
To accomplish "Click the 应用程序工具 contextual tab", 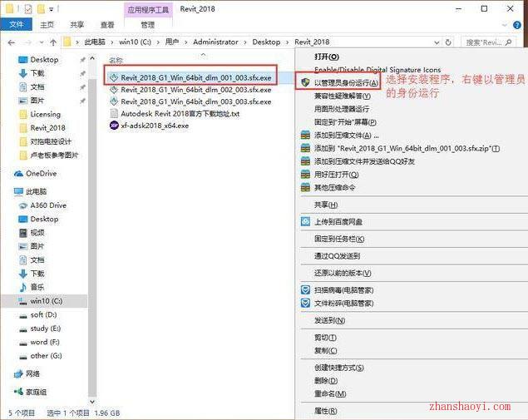I will [148, 9].
